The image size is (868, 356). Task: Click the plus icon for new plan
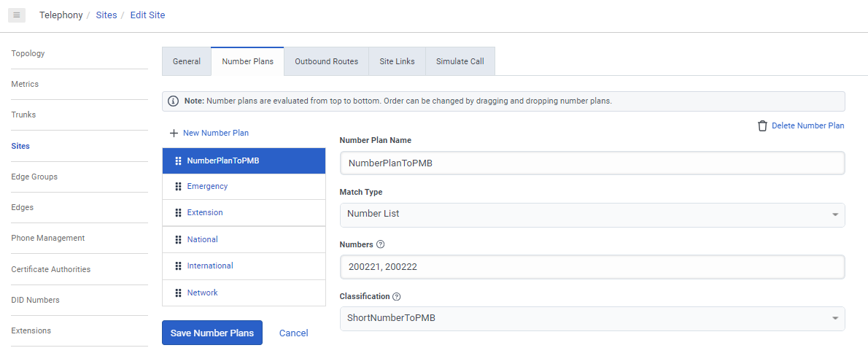coord(174,133)
